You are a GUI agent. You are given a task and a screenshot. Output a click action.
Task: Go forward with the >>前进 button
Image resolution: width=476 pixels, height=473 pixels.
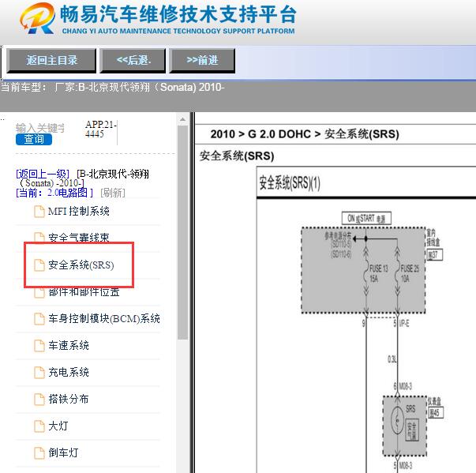pyautogui.click(x=202, y=61)
